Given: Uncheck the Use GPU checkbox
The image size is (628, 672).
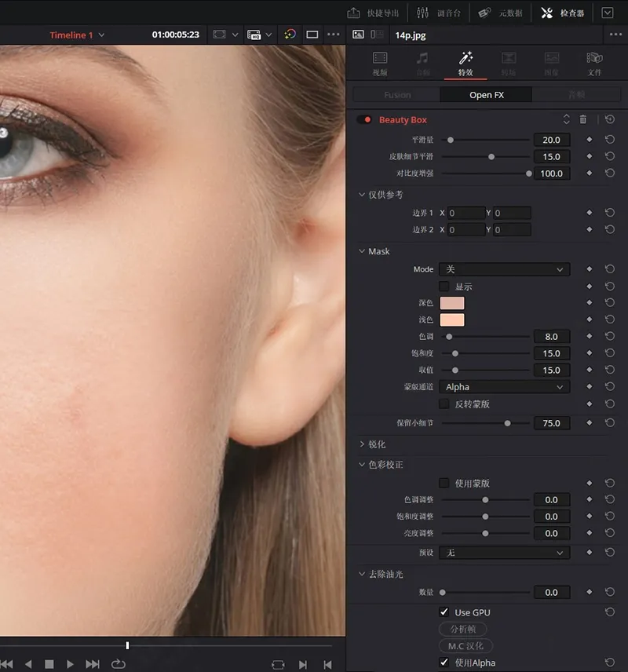Looking at the screenshot, I should [444, 612].
